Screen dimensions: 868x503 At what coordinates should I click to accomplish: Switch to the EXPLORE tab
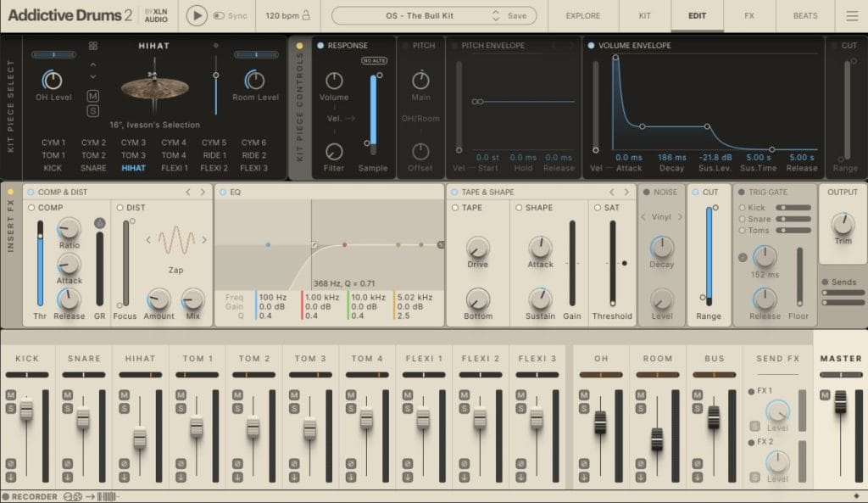(582, 15)
